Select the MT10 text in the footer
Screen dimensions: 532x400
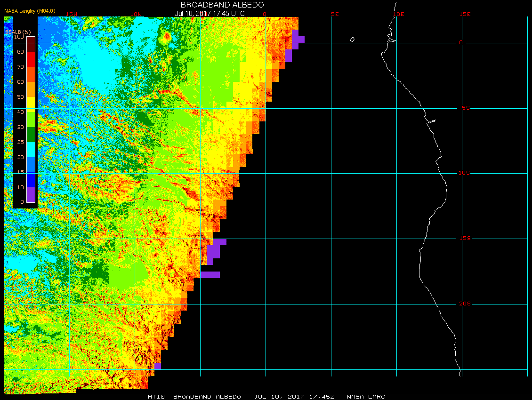pos(156,397)
